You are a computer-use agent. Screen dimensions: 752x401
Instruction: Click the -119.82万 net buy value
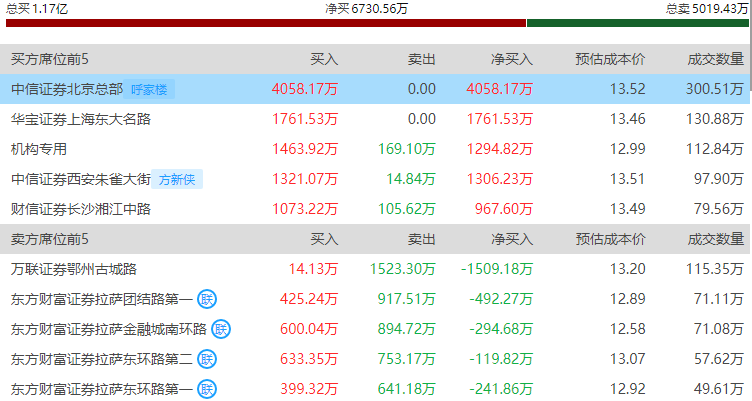[501, 359]
